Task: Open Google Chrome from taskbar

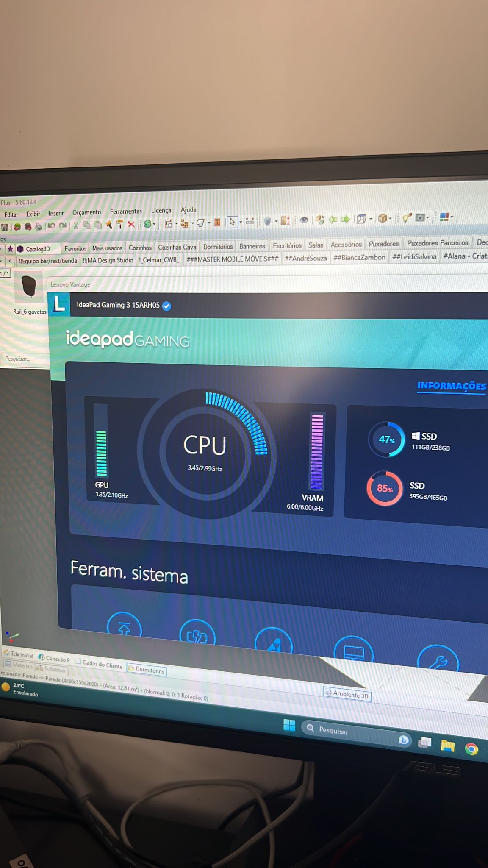Action: click(471, 749)
